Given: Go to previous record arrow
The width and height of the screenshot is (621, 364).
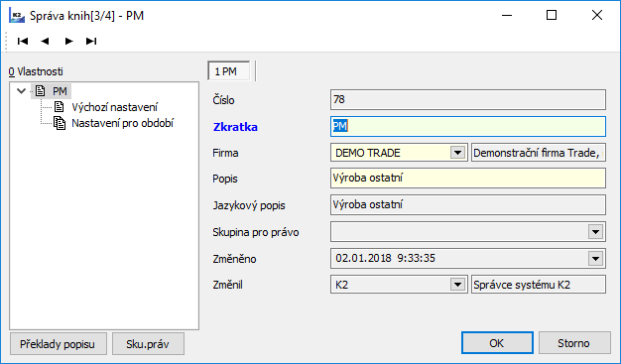Looking at the screenshot, I should [x=46, y=41].
